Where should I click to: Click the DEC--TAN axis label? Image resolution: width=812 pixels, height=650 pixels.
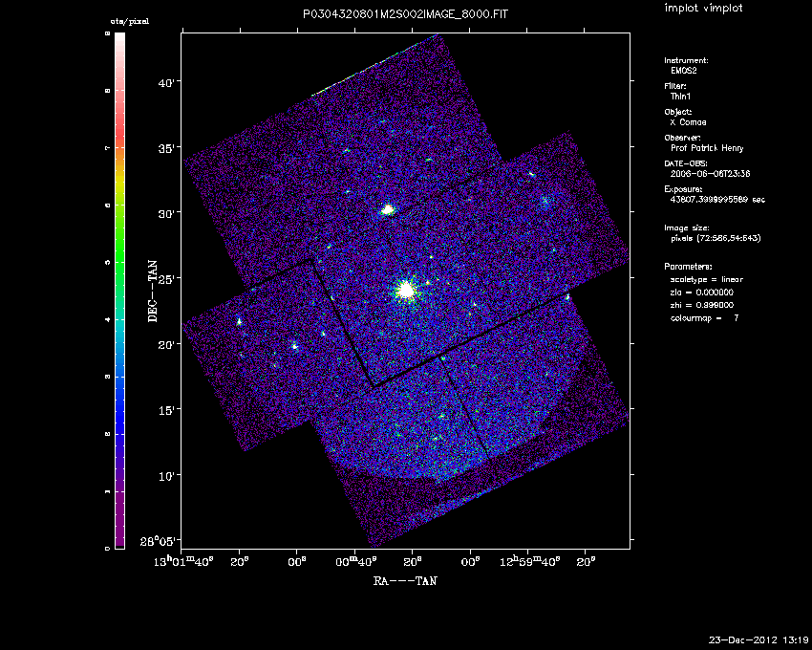153,291
